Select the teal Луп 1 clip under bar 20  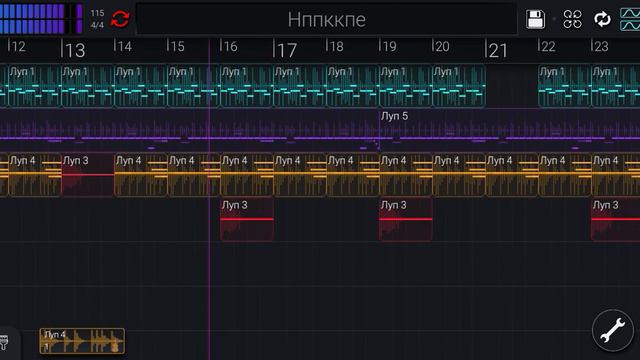[x=459, y=86]
